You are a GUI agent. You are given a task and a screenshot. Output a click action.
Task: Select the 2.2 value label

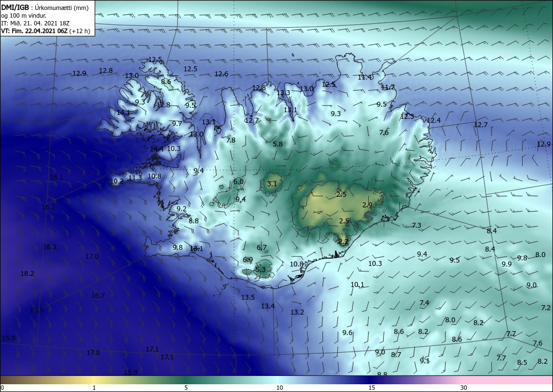pos(343,242)
